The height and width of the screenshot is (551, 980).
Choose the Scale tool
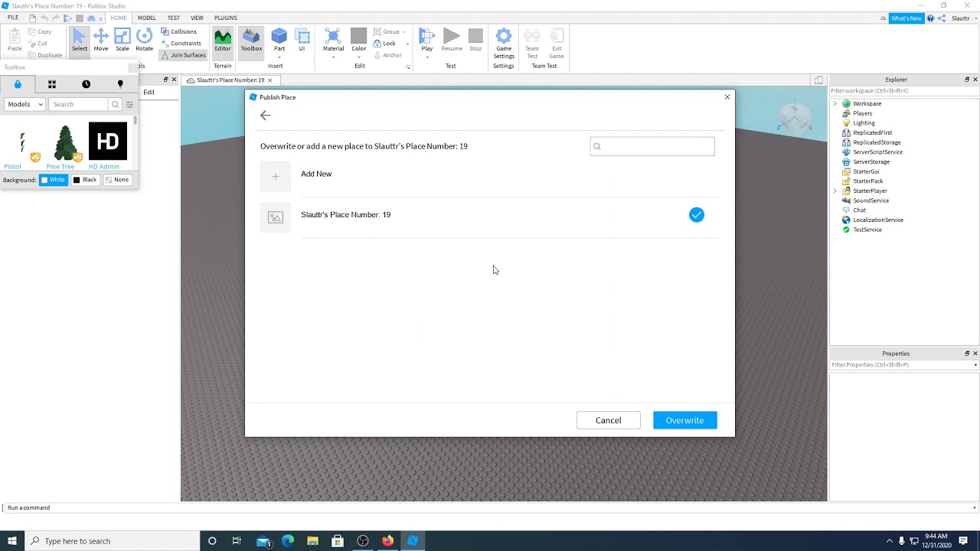tap(122, 41)
